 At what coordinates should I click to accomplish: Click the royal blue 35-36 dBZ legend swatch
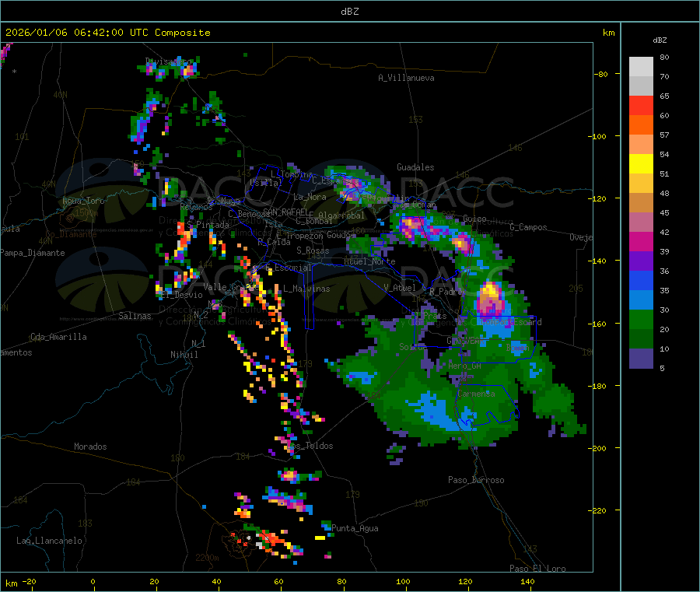[641, 280]
